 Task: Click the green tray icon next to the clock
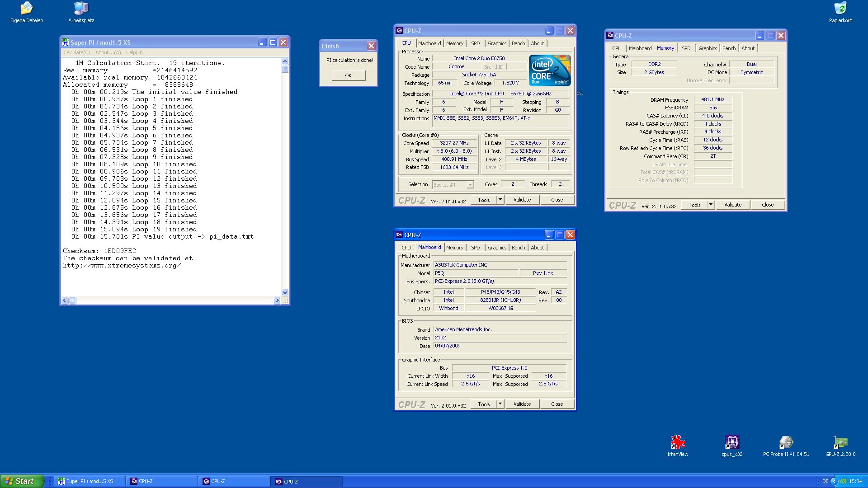843,481
